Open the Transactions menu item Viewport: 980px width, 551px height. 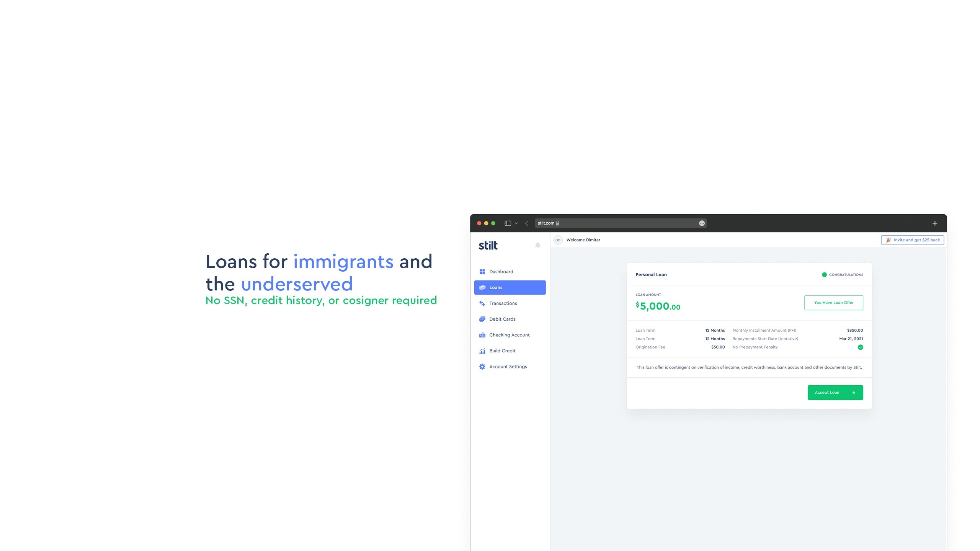(503, 303)
